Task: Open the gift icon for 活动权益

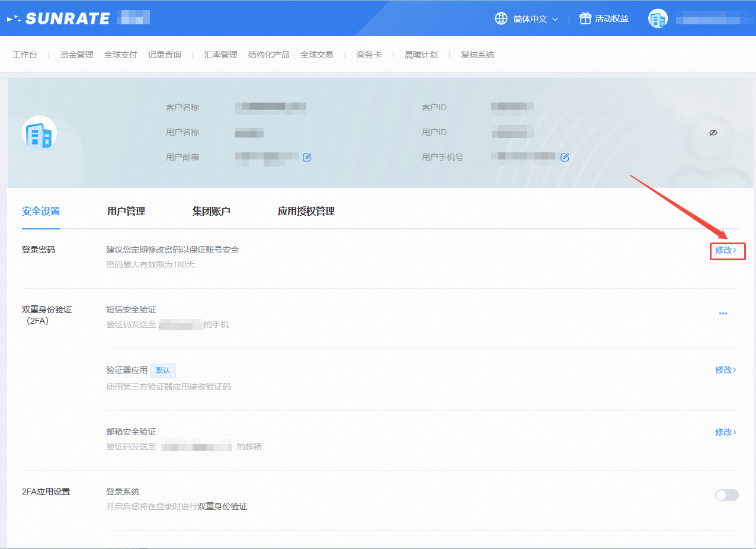Action: (x=585, y=18)
